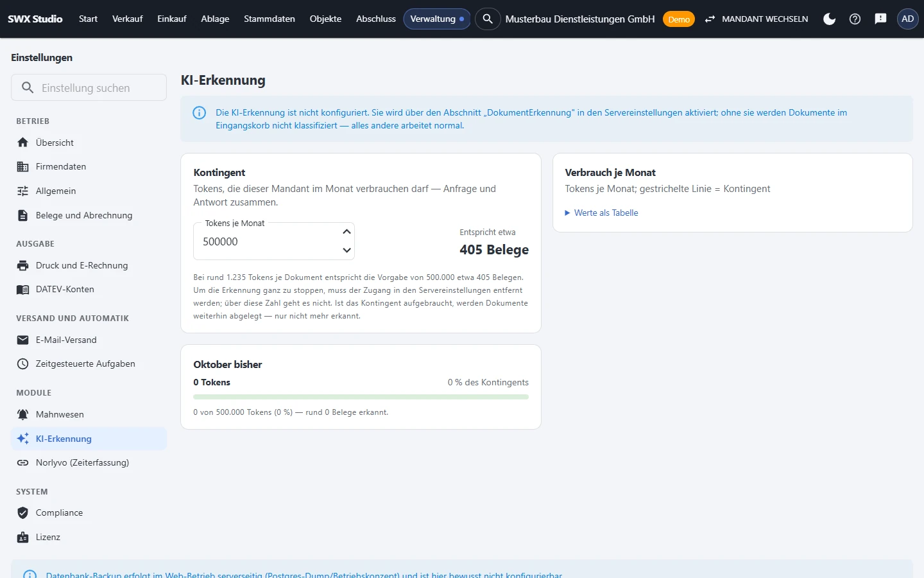Click the Tokens je Monat number field
This screenshot has width=924, height=578.
pyautogui.click(x=274, y=241)
